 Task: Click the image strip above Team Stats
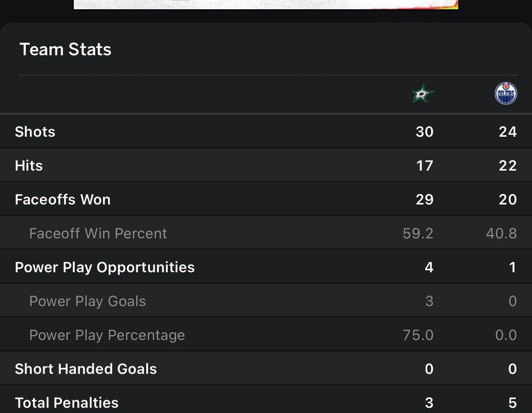pos(266,4)
